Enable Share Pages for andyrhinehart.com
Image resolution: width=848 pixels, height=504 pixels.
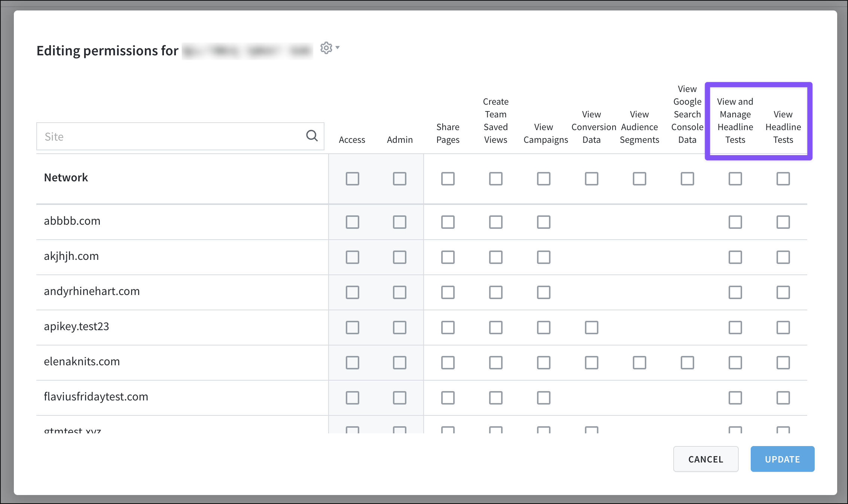tap(448, 292)
